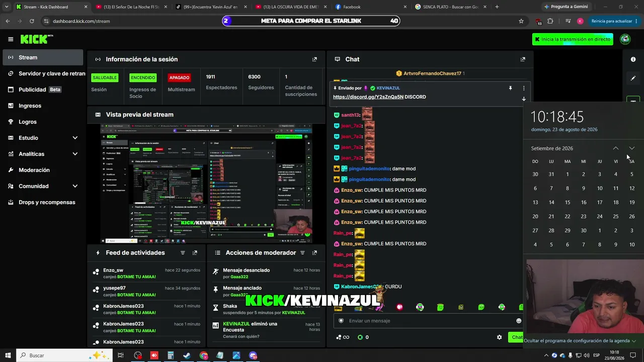Image resolution: width=644 pixels, height=362 pixels.
Task: Open Drops y recompensas in sidebar
Action: click(43, 202)
